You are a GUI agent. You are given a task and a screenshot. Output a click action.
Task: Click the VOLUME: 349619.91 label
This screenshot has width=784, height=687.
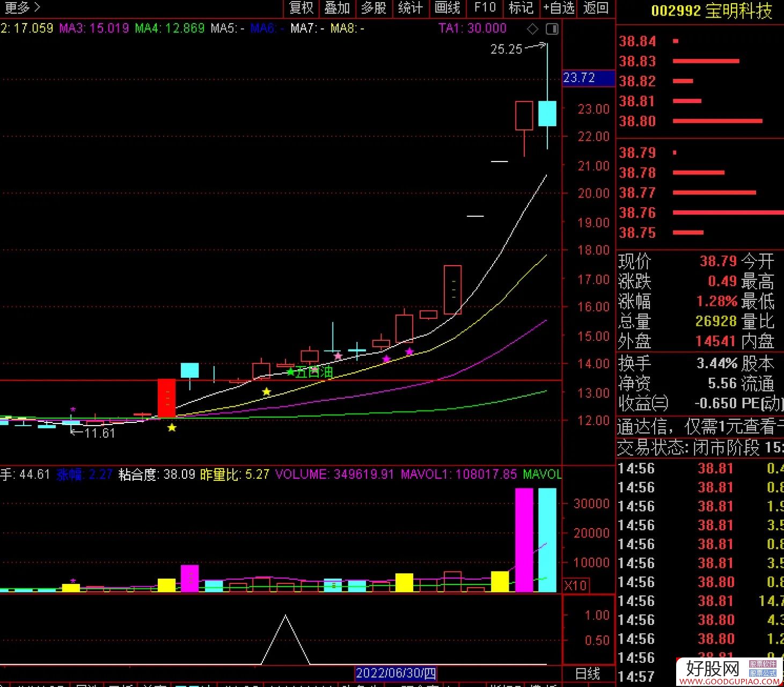click(334, 474)
